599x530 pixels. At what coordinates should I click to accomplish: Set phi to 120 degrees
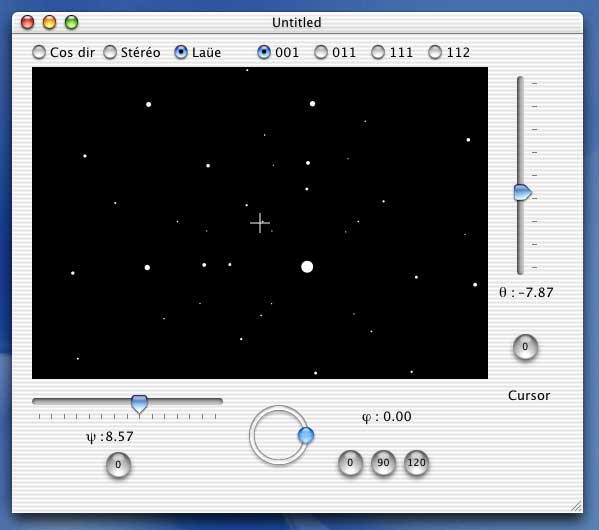416,463
